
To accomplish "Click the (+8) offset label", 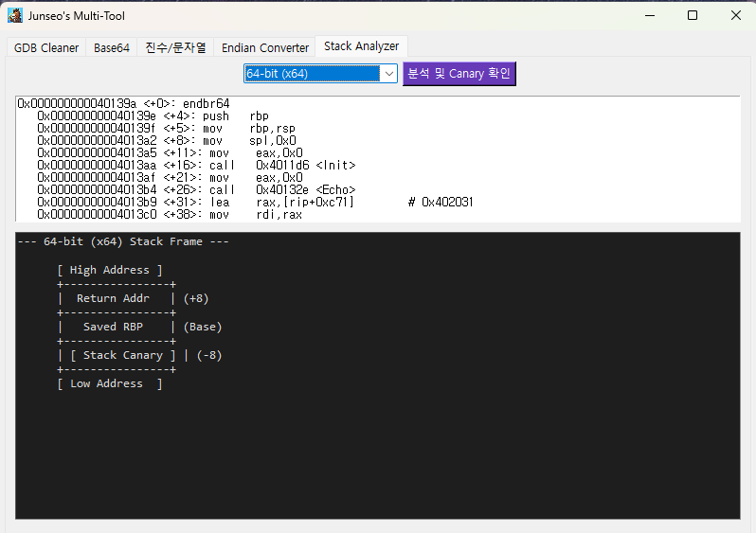I will (x=196, y=298).
